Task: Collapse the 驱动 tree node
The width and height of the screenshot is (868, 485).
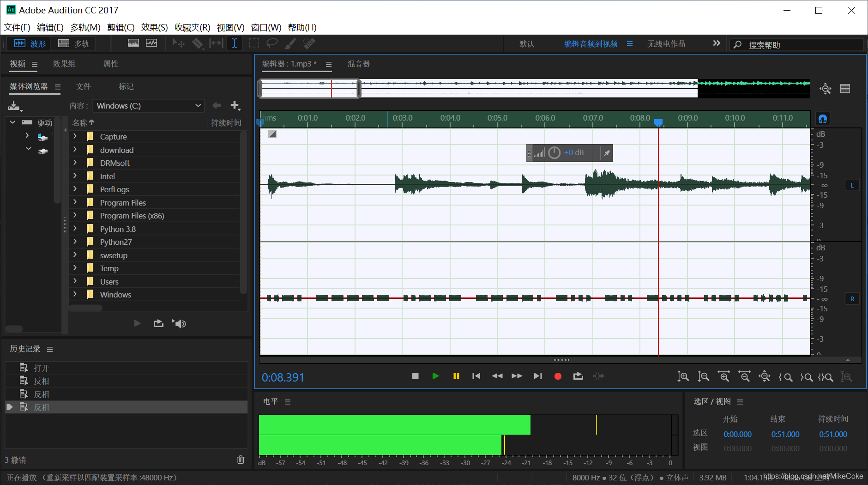Action: pos(12,122)
